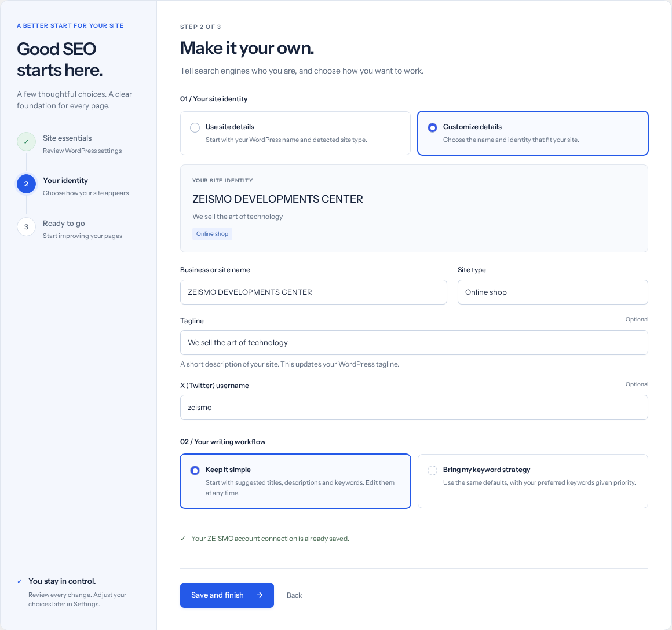Image resolution: width=672 pixels, height=630 pixels.
Task: Click 'You stay in control.' text
Action: click(62, 581)
